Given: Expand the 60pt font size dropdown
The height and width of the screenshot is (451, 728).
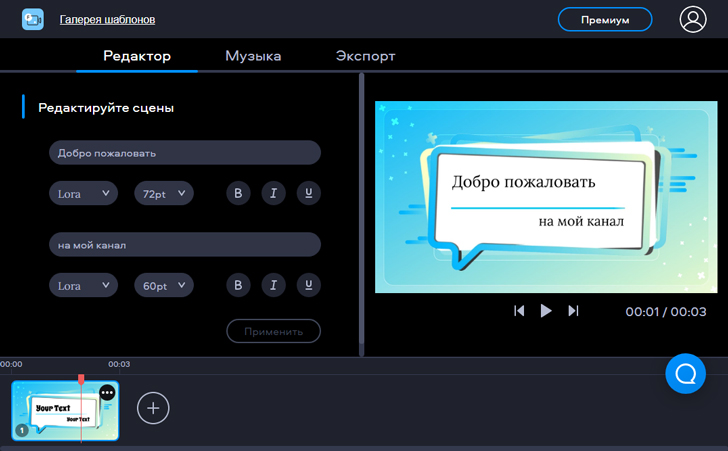Looking at the screenshot, I should click(x=164, y=286).
